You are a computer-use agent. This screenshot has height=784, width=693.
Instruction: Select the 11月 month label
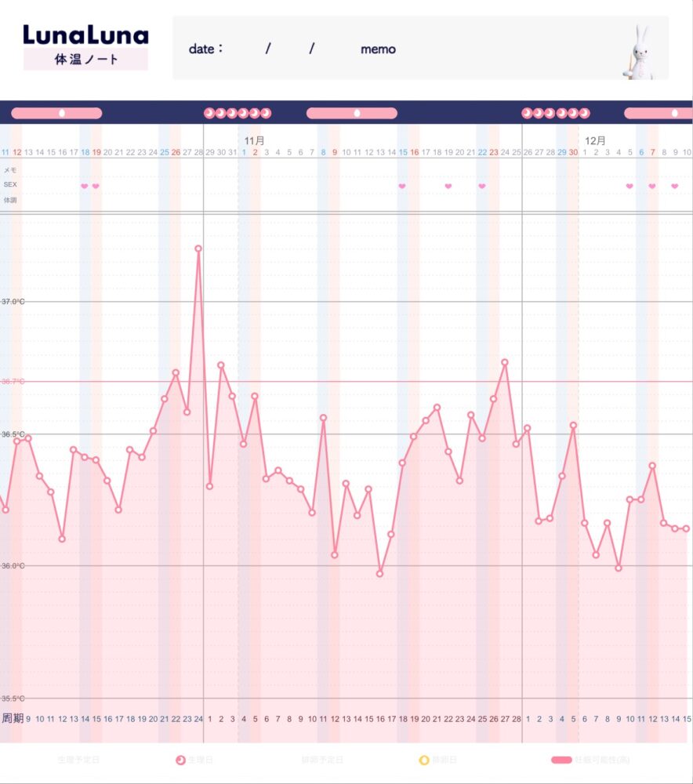(254, 140)
